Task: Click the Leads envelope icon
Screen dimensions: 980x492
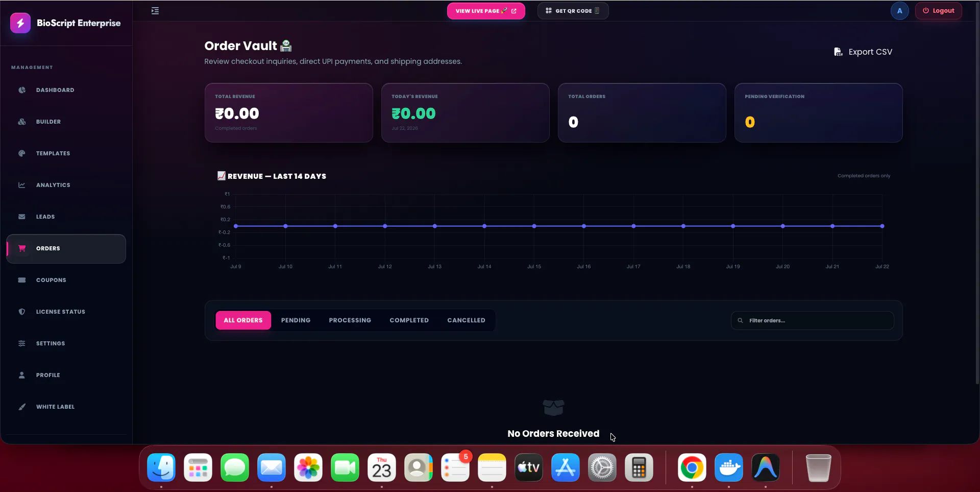Action: (x=22, y=217)
